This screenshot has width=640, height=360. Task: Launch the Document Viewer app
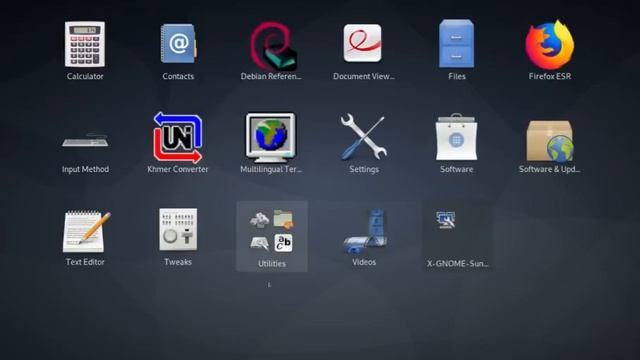[x=362, y=43]
